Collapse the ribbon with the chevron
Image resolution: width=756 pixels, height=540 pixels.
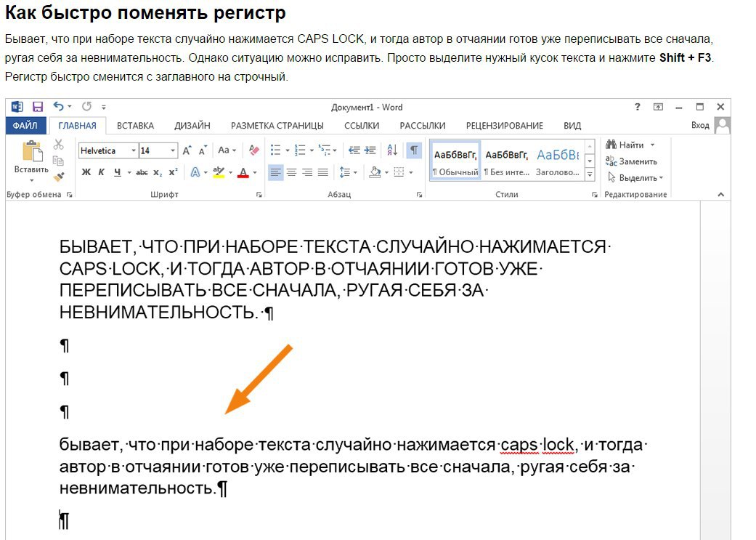(x=721, y=194)
